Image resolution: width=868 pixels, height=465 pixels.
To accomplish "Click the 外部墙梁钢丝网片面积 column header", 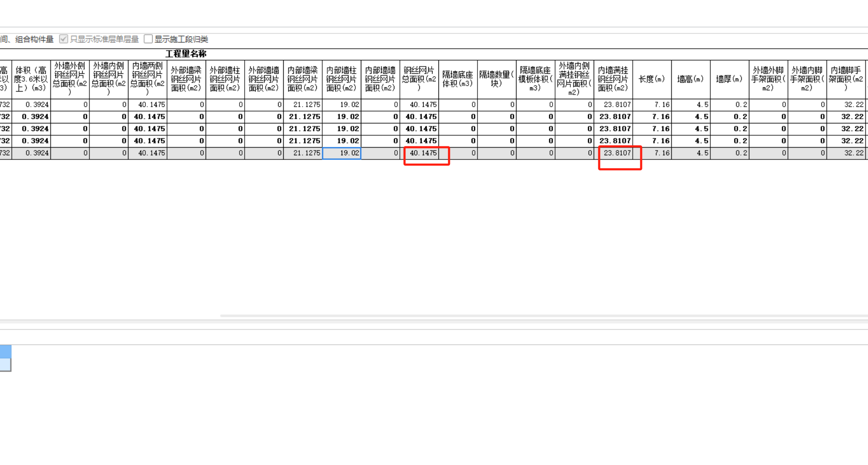I will click(187, 79).
